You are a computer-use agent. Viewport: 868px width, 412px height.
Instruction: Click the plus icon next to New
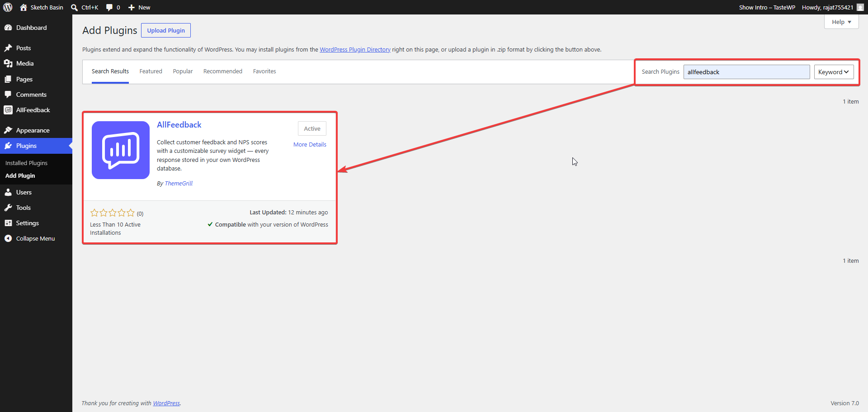click(132, 7)
